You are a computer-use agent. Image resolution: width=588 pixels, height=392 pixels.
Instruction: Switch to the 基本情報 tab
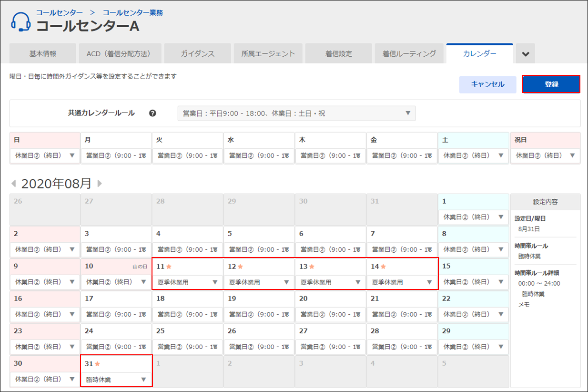pyautogui.click(x=43, y=54)
